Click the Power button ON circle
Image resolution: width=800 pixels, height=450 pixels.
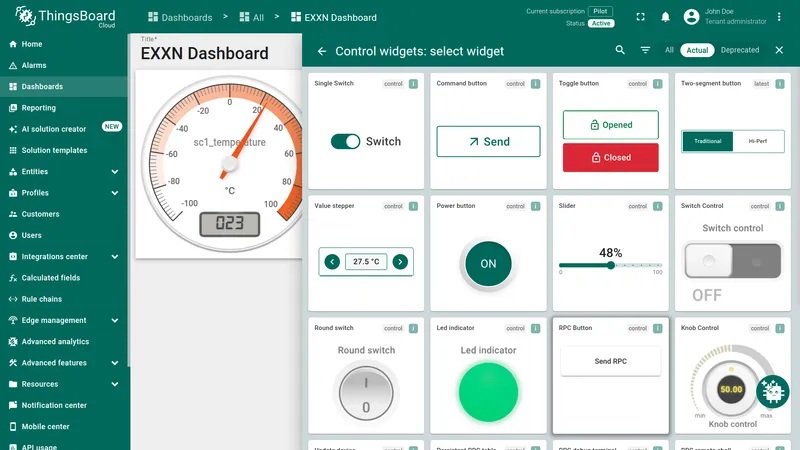click(x=488, y=264)
